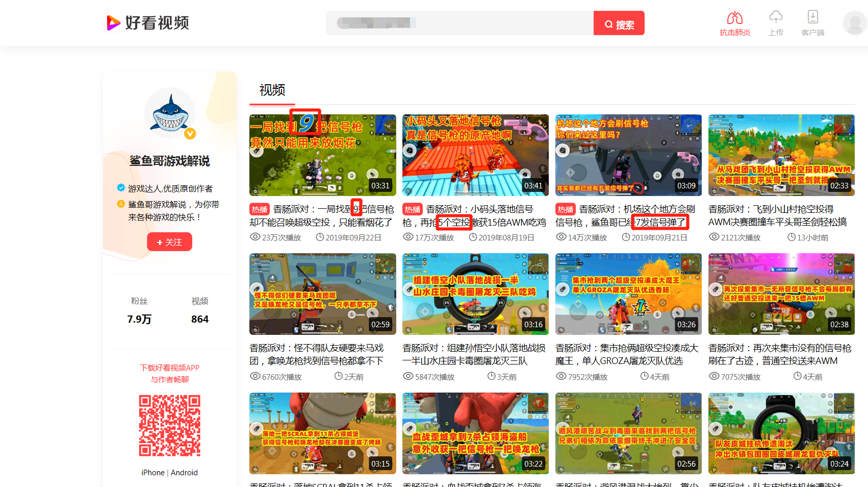This screenshot has height=487, width=868.
Task: Click title 再次来集市没有的信号枪
Action: click(780, 354)
